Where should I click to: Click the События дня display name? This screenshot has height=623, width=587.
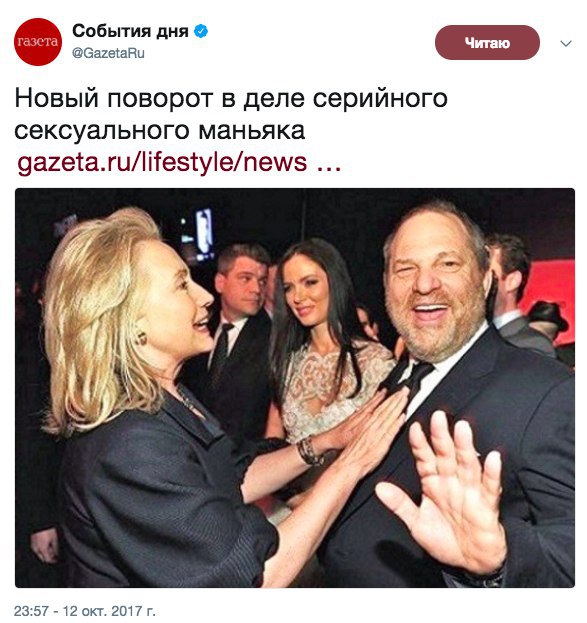130,31
